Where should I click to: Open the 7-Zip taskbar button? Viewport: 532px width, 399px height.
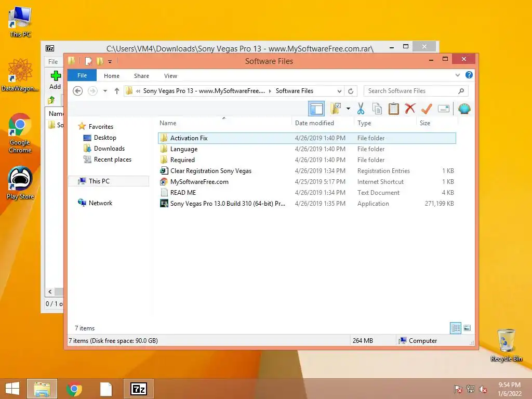(138, 389)
